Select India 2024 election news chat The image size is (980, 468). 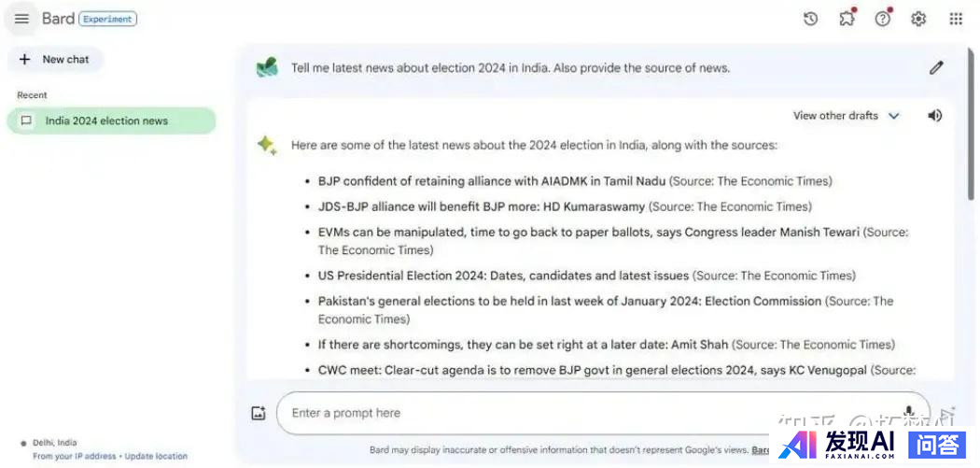[106, 121]
